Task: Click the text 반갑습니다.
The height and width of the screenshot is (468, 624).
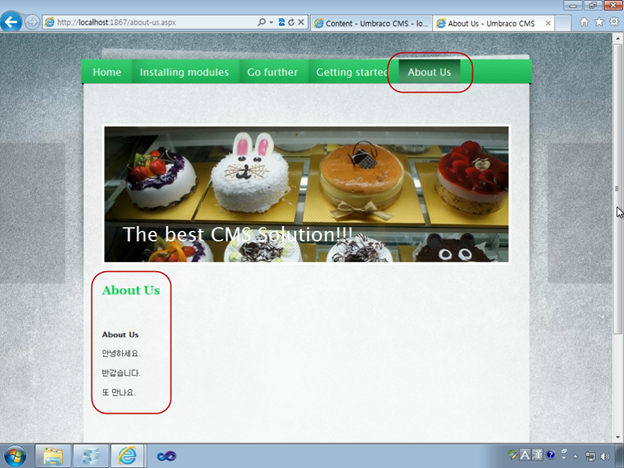Action: (x=121, y=373)
